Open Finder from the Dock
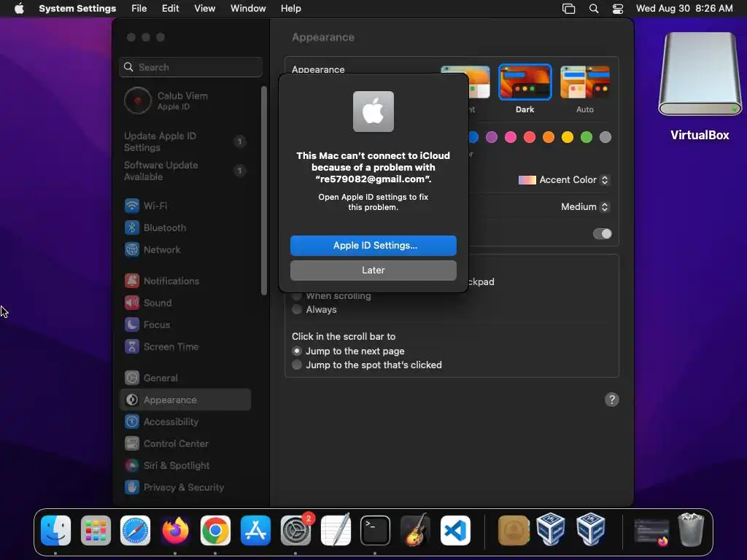The height and width of the screenshot is (560, 747). click(55, 530)
